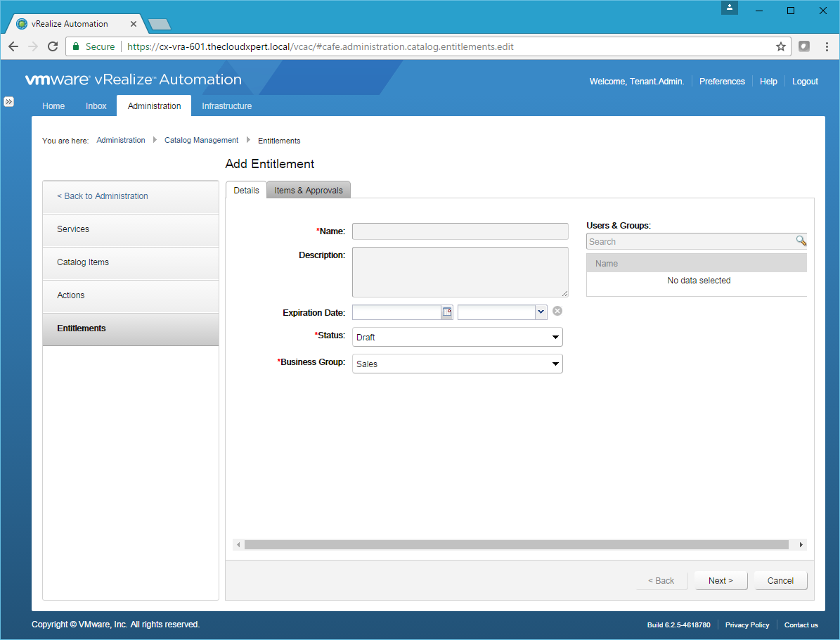Select Catalog Items in the sidebar
This screenshot has width=840, height=640.
pyautogui.click(x=83, y=262)
